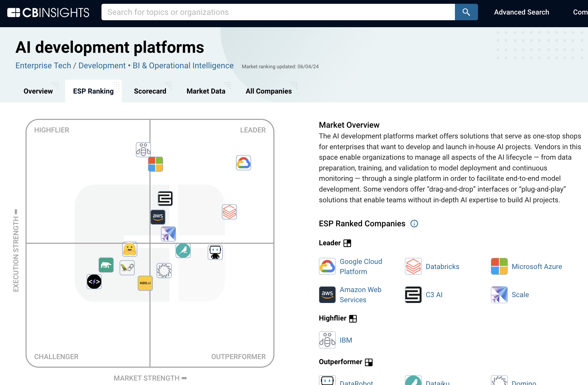Click the Microsoft Azure logo in the Leader list
The height and width of the screenshot is (385, 588).
(x=499, y=266)
